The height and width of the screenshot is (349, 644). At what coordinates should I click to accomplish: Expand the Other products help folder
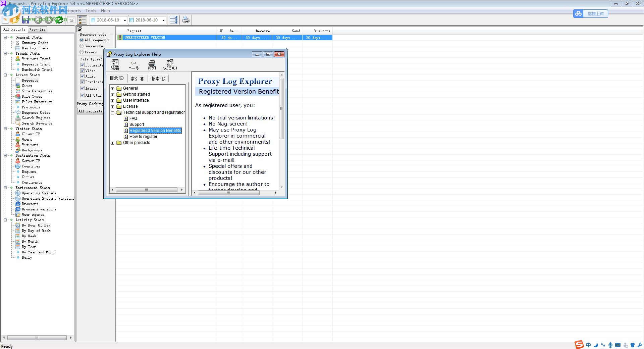tap(113, 143)
